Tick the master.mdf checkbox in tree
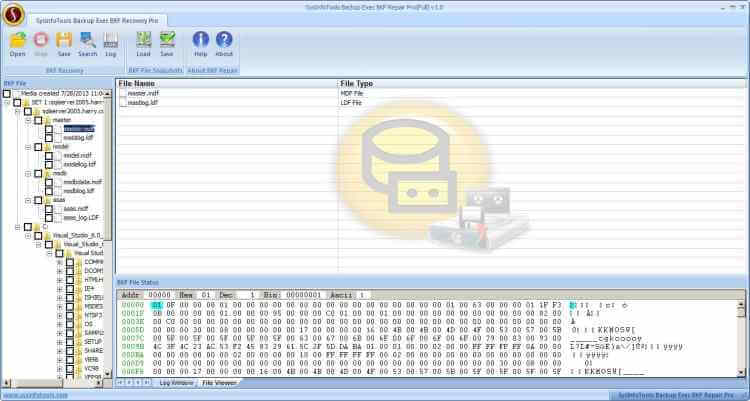 click(49, 129)
